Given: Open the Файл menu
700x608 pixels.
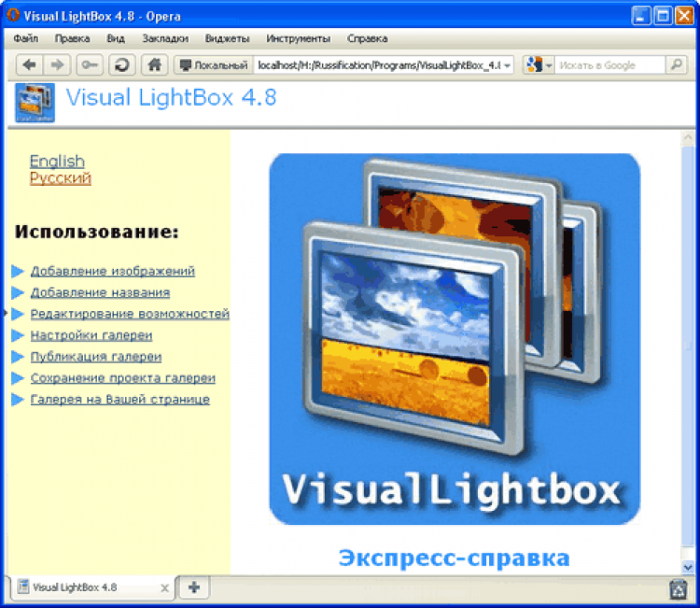Looking at the screenshot, I should point(26,38).
